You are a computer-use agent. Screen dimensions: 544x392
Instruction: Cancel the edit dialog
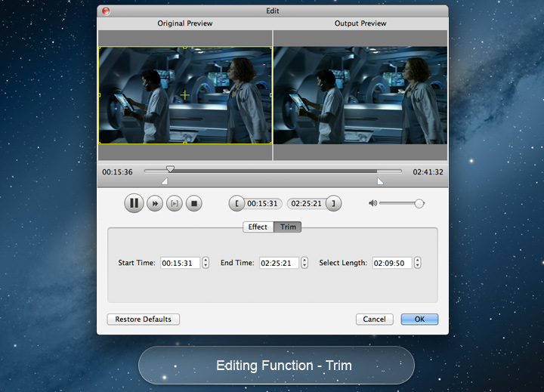pos(374,319)
